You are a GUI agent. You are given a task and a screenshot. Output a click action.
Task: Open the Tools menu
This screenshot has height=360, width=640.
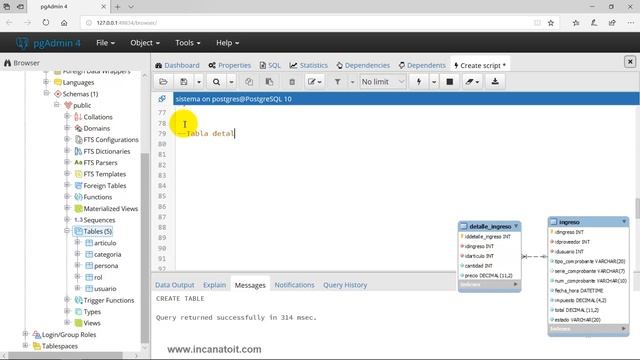(188, 43)
